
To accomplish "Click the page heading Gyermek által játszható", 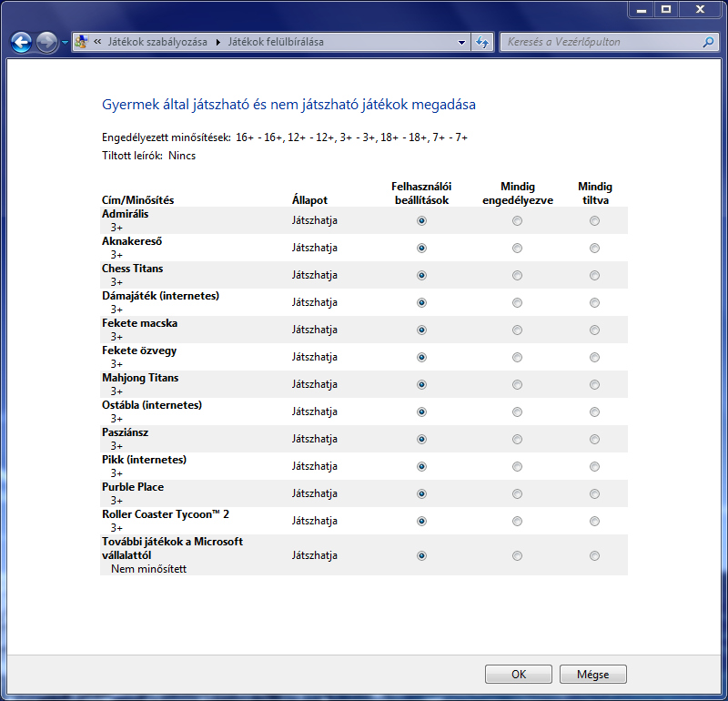I will (288, 105).
